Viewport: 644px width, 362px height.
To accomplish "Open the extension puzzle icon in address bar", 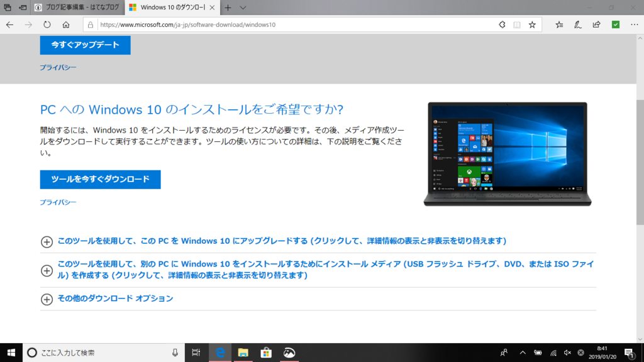I will (x=502, y=25).
